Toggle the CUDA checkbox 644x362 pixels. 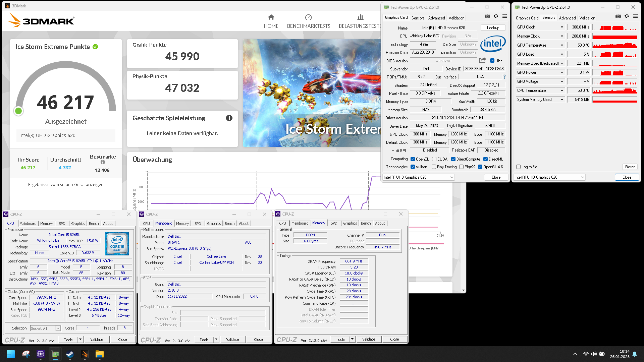(x=434, y=159)
